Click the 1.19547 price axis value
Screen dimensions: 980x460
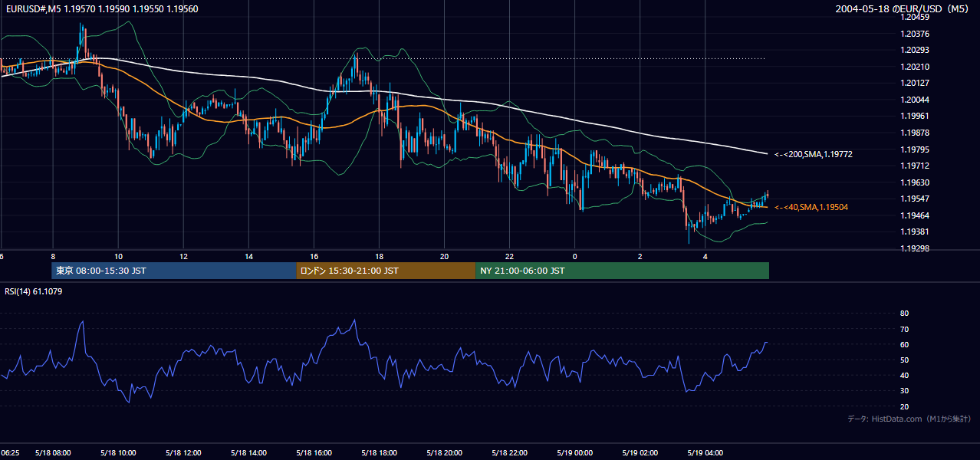916,199
